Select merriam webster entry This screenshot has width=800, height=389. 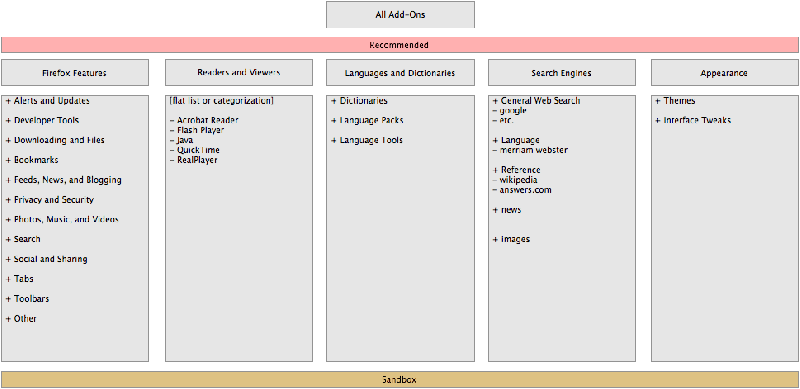pos(530,150)
